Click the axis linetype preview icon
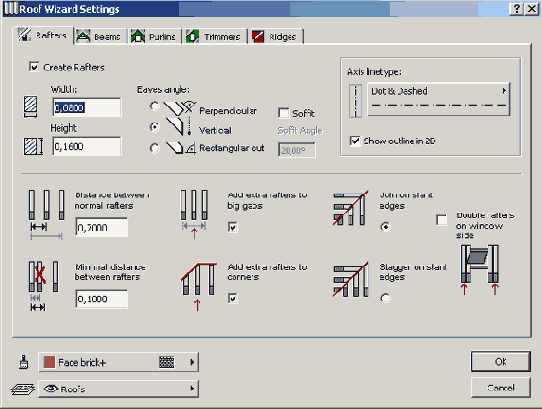Image resolution: width=542 pixels, height=409 pixels. pos(355,101)
